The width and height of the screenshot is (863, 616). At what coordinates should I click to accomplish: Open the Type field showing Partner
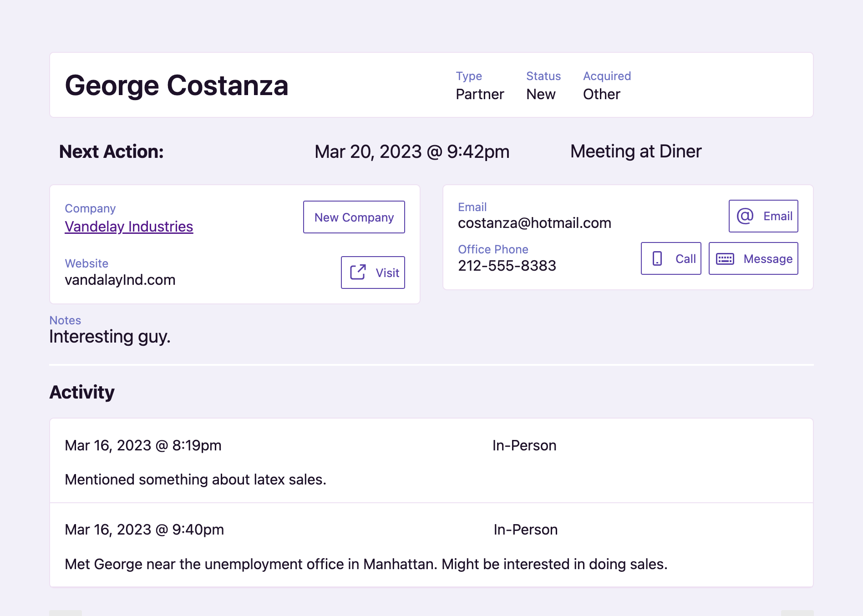pyautogui.click(x=480, y=94)
